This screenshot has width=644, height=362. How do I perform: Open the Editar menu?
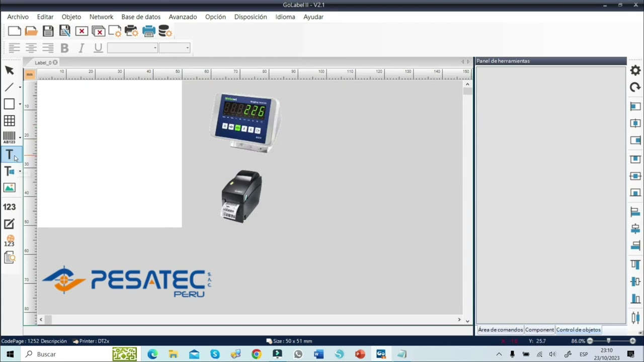pyautogui.click(x=45, y=17)
